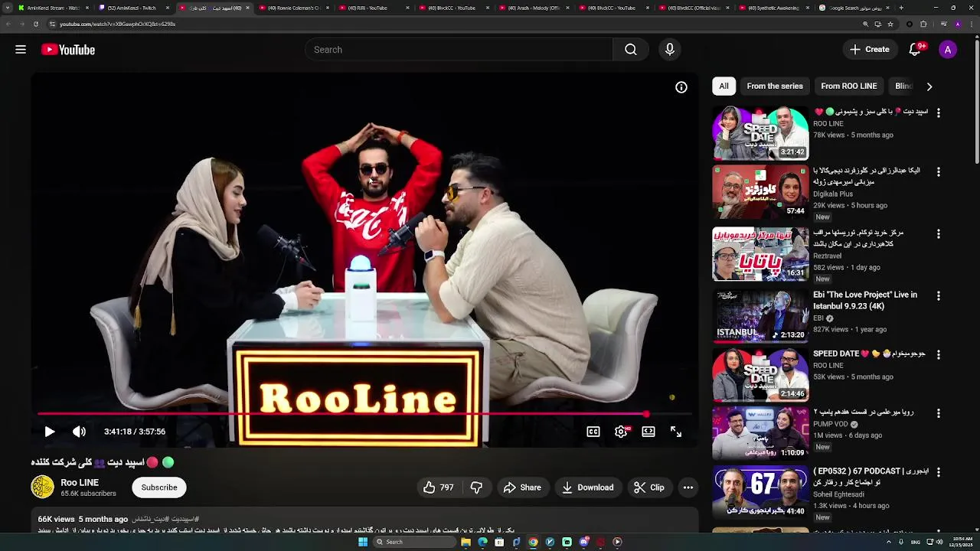Open the YouTube hamburger guide menu

coord(21,50)
